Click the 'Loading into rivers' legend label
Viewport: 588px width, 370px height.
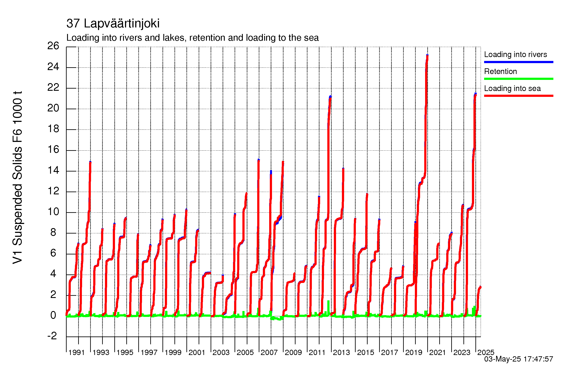tap(515, 54)
